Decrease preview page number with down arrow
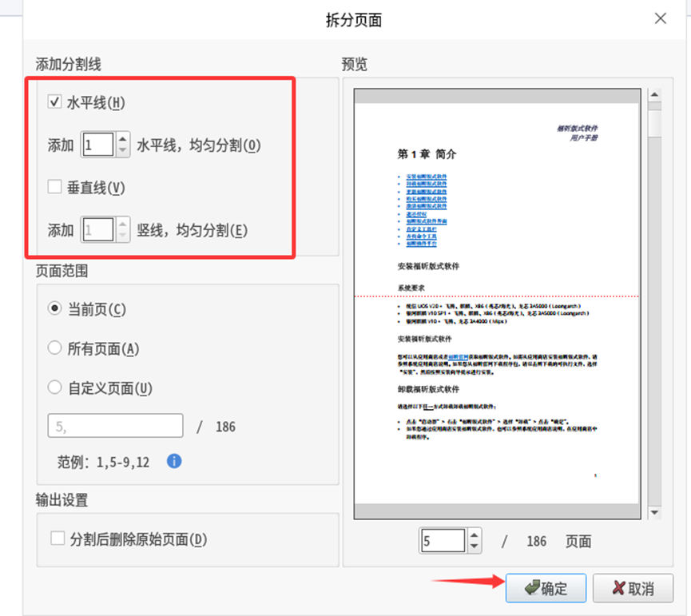 [x=475, y=546]
